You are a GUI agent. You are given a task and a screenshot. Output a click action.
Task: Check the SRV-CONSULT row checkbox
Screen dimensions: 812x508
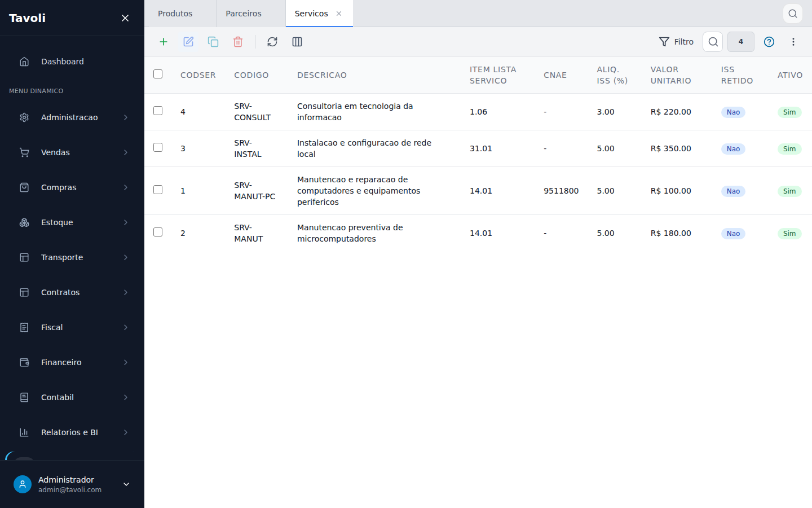(158, 111)
